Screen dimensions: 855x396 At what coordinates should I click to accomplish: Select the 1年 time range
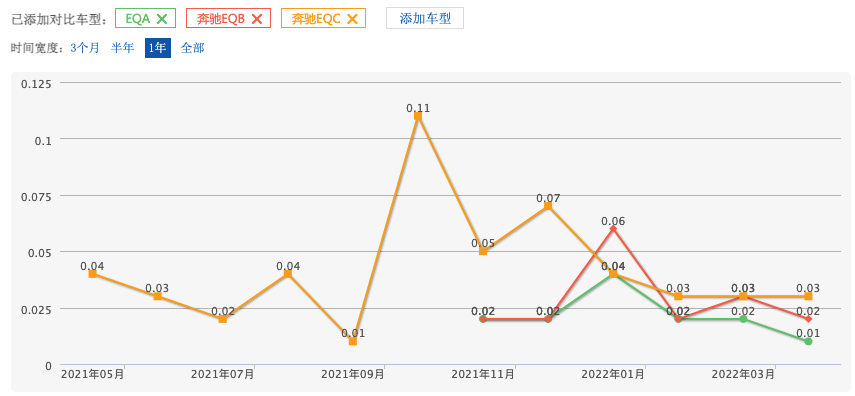(158, 48)
